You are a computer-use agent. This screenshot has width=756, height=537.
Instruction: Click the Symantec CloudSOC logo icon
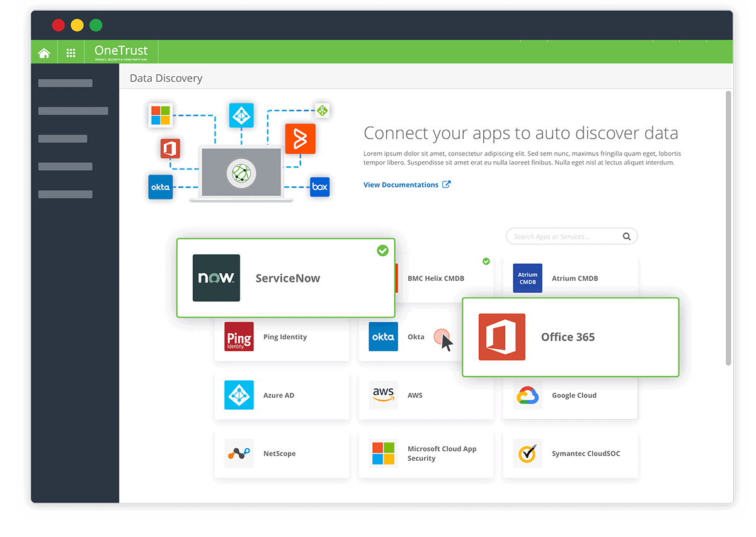[x=527, y=453]
